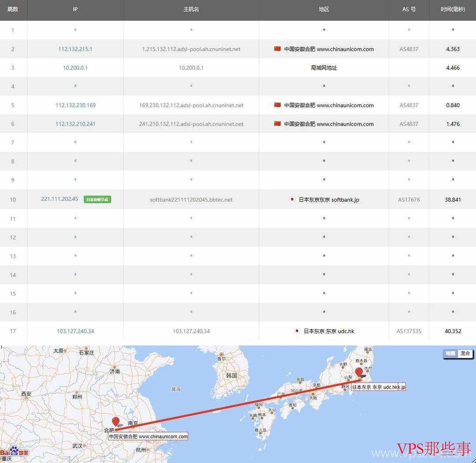Select hostname 1.215.132.112.adsl-pool.ah.cnuninet.net
This screenshot has width=476, height=463.
pyautogui.click(x=191, y=49)
